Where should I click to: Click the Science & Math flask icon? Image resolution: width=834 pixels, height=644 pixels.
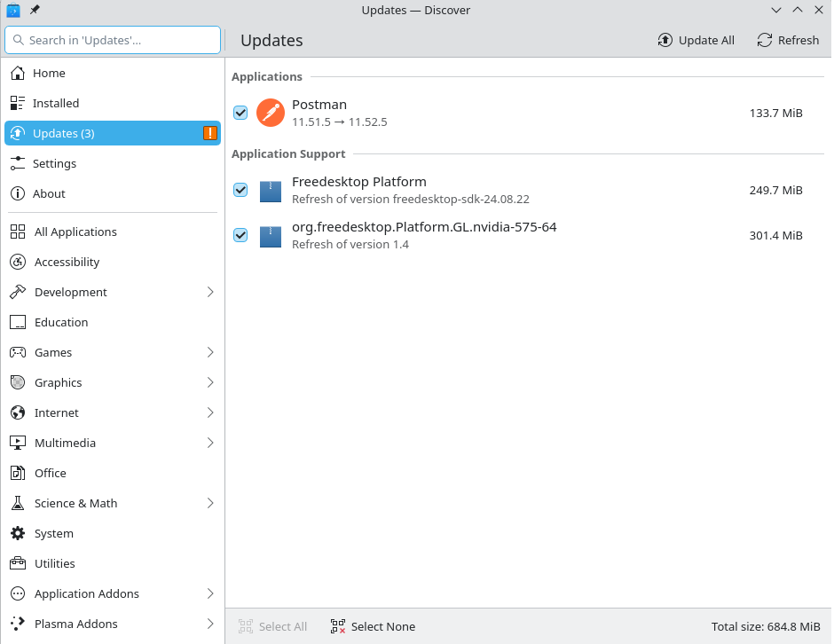pyautogui.click(x=18, y=503)
